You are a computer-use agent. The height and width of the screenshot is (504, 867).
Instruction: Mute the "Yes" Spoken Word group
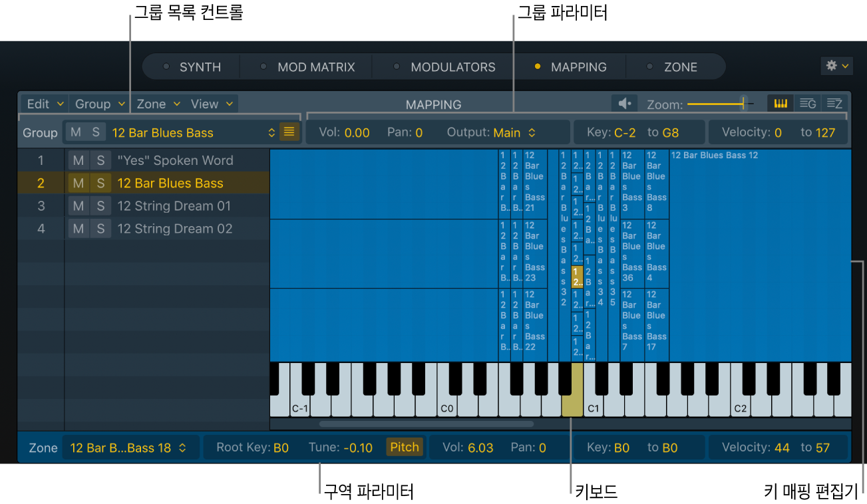point(78,160)
